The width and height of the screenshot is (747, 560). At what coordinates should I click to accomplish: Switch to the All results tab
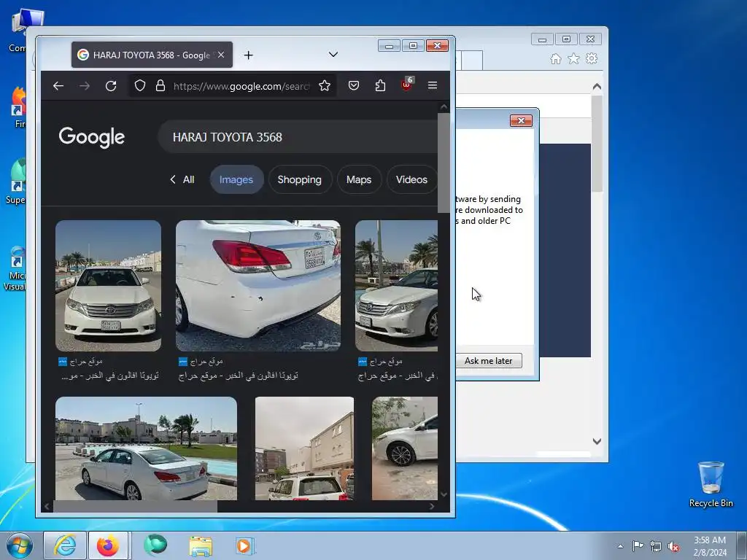[188, 179]
